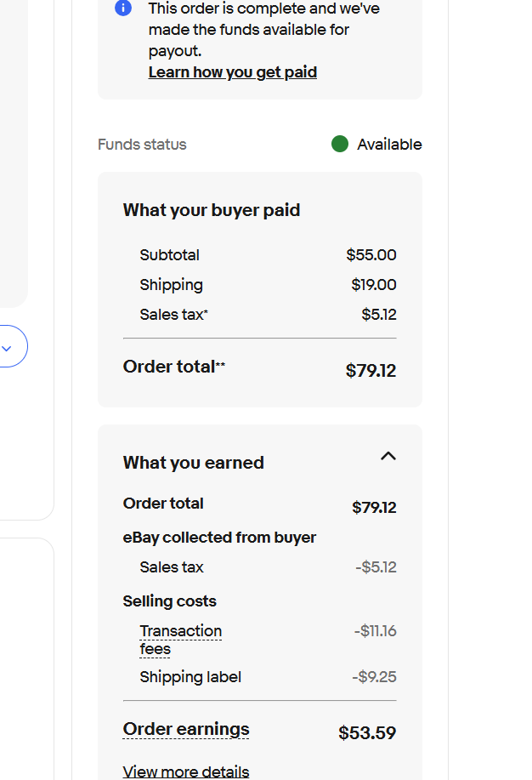Select the $19.00 shipping amount
532x780 pixels.
[374, 285]
